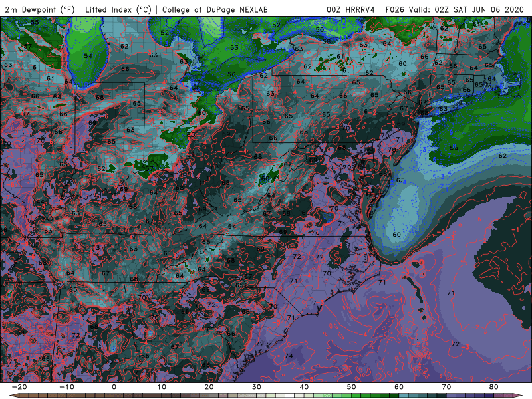Click the '40' tick label on the color scale
The image size is (532, 399).
pos(304,387)
